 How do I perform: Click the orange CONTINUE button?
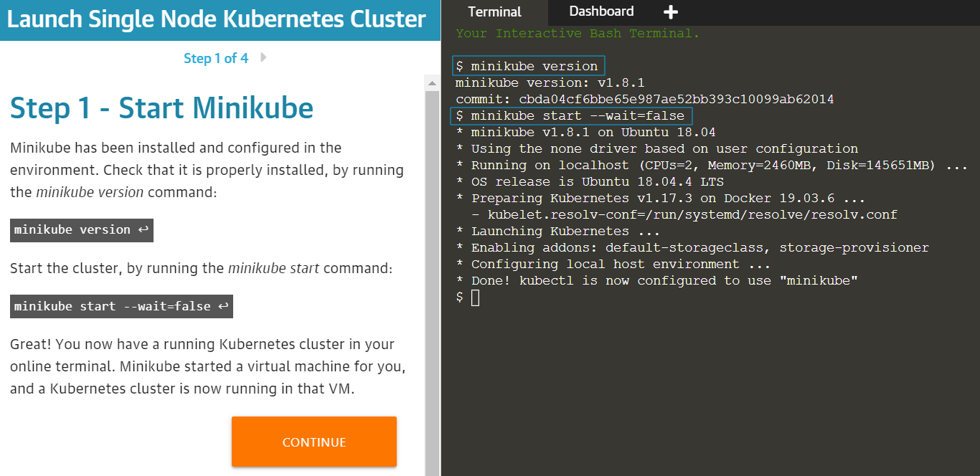[x=314, y=442]
